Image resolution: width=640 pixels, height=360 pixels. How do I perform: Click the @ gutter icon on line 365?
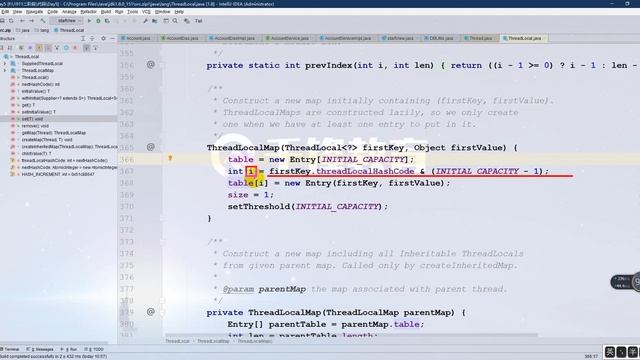coord(151,147)
